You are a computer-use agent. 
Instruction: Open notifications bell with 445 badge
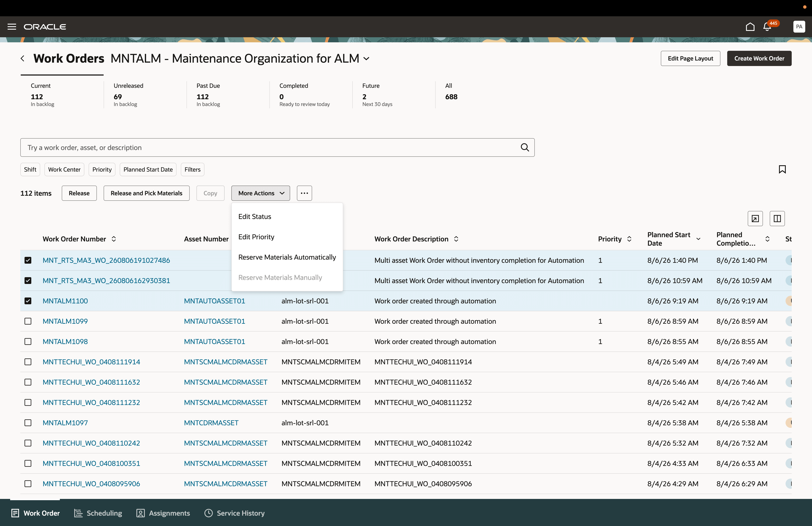[x=767, y=27]
